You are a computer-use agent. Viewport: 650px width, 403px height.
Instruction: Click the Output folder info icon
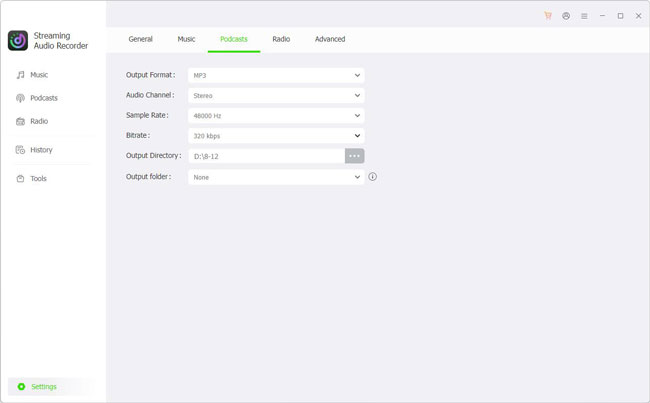pyautogui.click(x=373, y=177)
